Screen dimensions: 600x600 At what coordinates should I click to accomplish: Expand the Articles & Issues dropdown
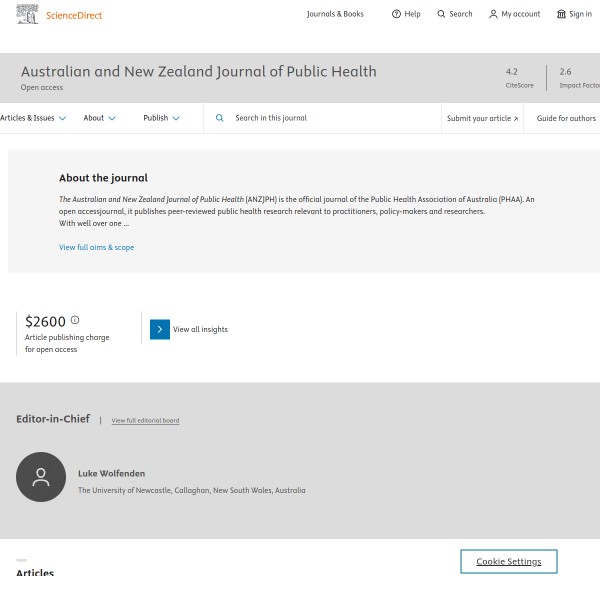pos(33,118)
